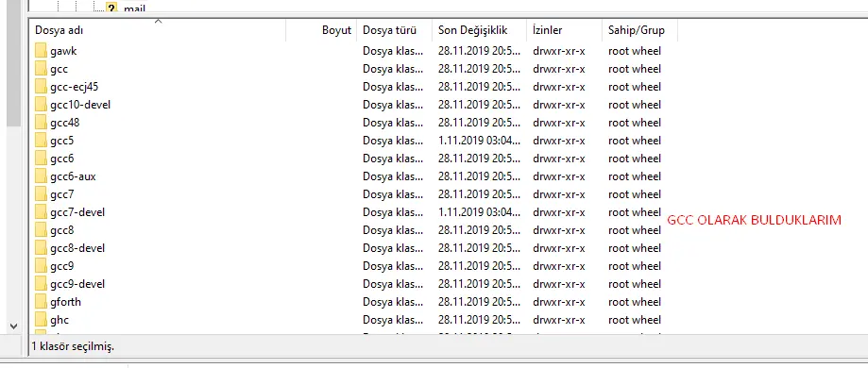Click the gcc-ecj45 folder icon
Image resolution: width=868 pixels, height=368 pixels.
pyautogui.click(x=41, y=87)
